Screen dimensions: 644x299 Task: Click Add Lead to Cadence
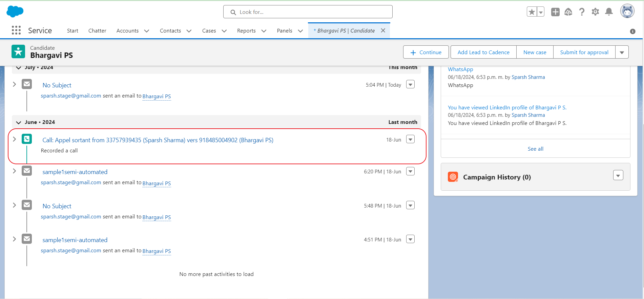pyautogui.click(x=483, y=52)
